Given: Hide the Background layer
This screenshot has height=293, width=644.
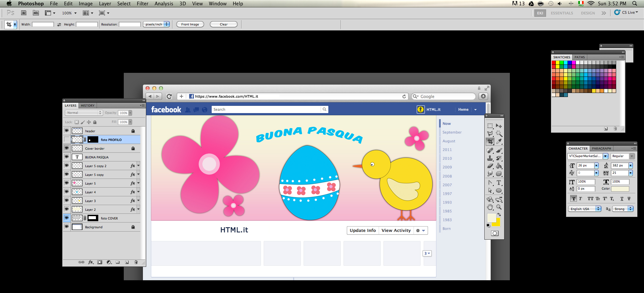Looking at the screenshot, I should [66, 227].
